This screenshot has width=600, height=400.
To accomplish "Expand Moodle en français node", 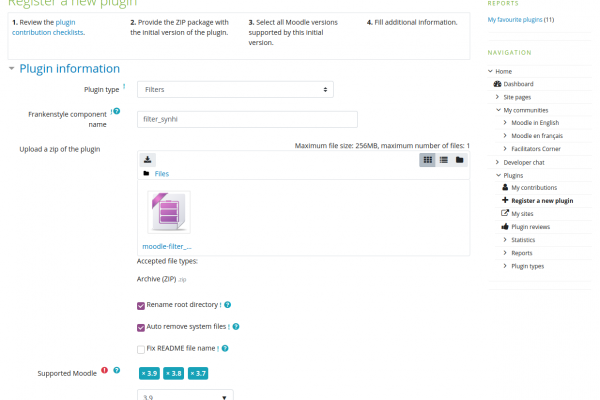I will (505, 136).
